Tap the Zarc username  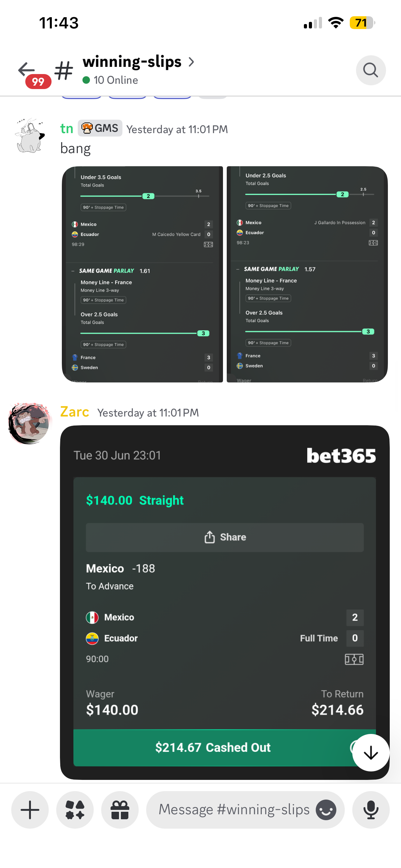74,412
